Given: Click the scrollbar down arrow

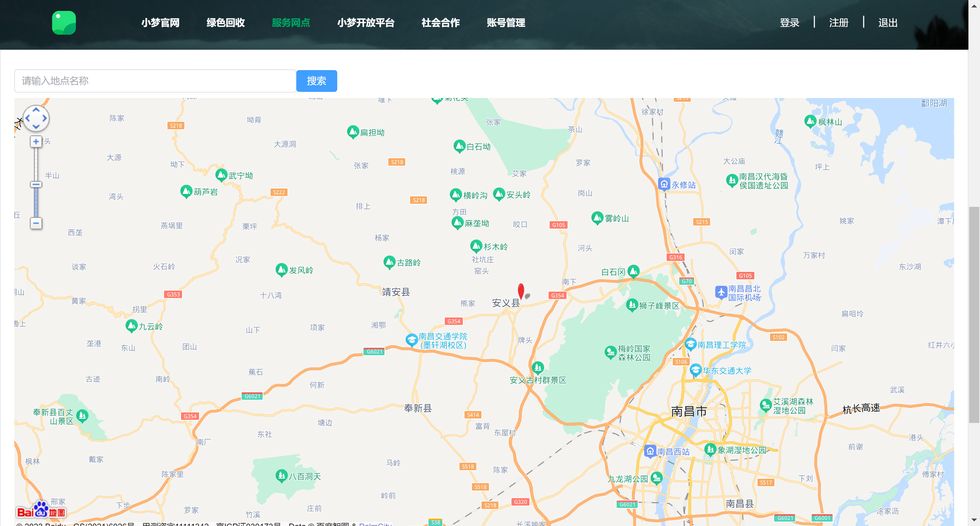Looking at the screenshot, I should pyautogui.click(x=974, y=520).
